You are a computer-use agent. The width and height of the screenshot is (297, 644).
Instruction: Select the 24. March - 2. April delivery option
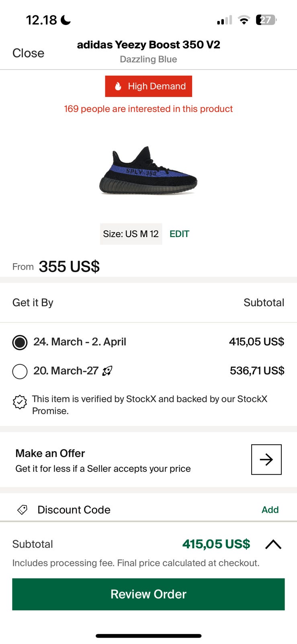coord(20,342)
